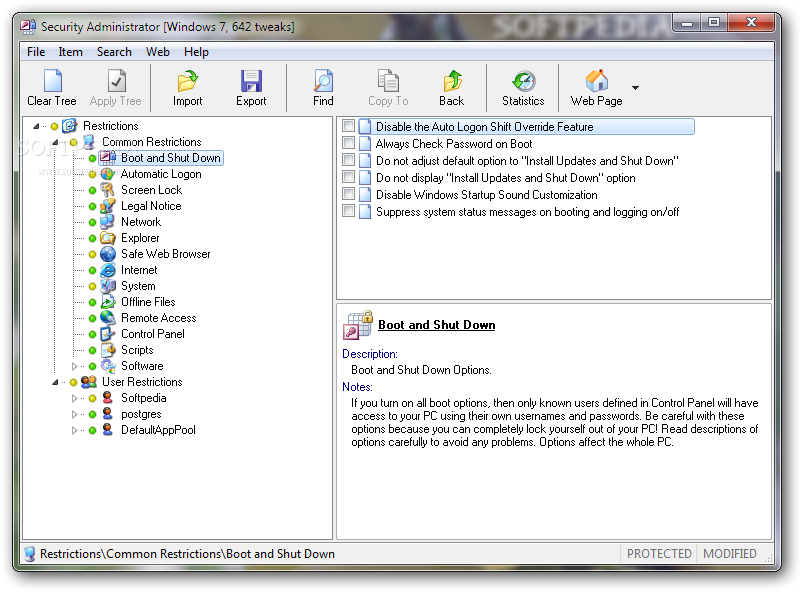The height and width of the screenshot is (592, 802).
Task: Select the Offline Files tree icon
Action: [x=107, y=302]
